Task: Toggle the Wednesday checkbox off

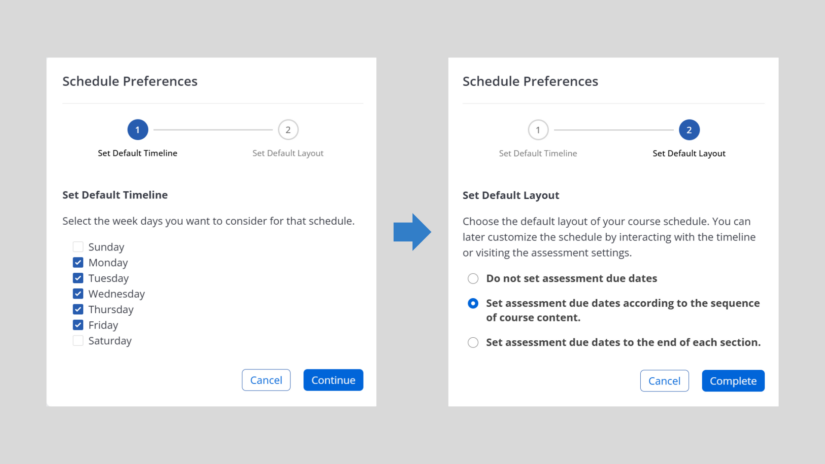Action: pyautogui.click(x=78, y=294)
